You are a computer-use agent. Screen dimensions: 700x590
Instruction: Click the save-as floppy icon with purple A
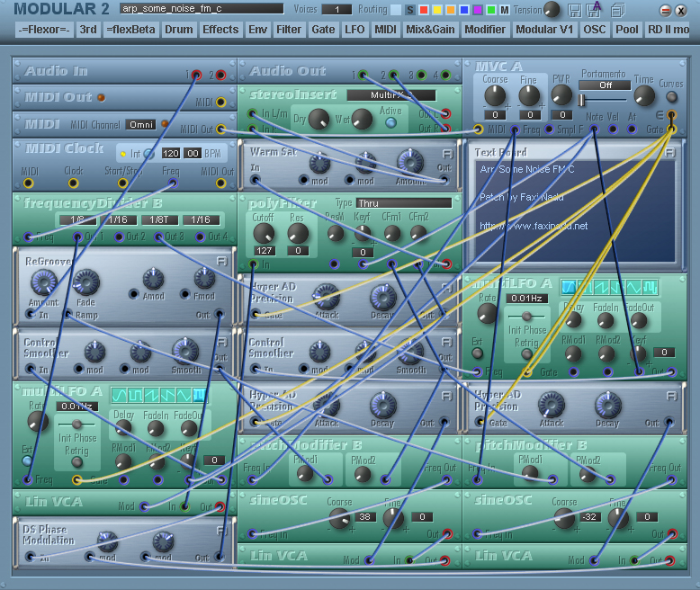[x=594, y=10]
